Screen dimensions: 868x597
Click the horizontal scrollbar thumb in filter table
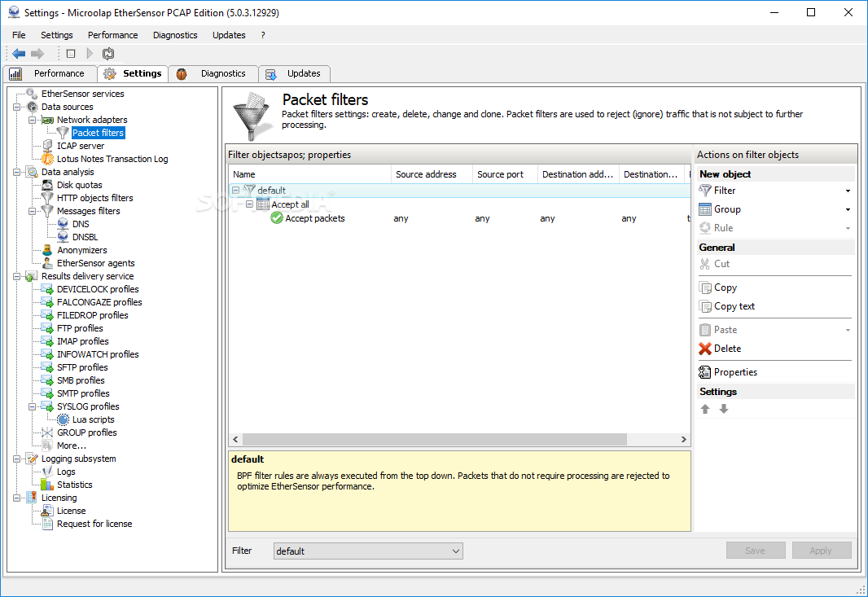point(435,439)
